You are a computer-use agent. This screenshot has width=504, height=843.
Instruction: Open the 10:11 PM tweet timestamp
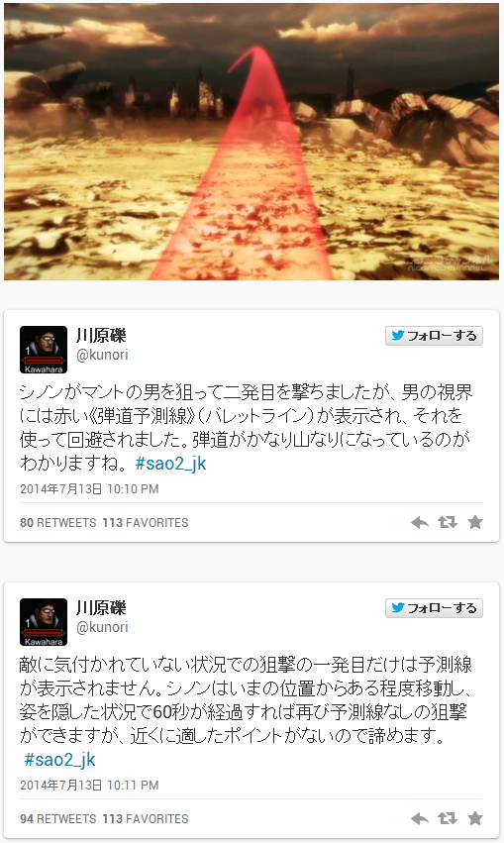tap(89, 786)
